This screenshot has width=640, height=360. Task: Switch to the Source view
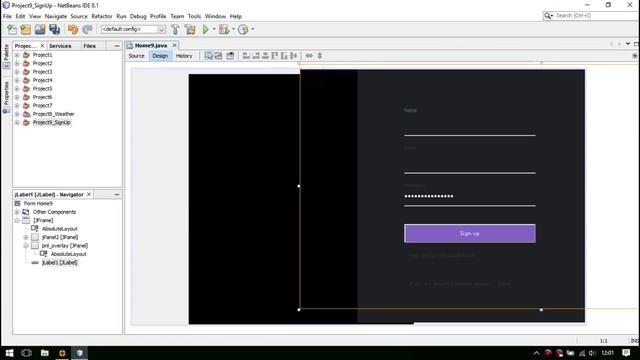point(136,56)
